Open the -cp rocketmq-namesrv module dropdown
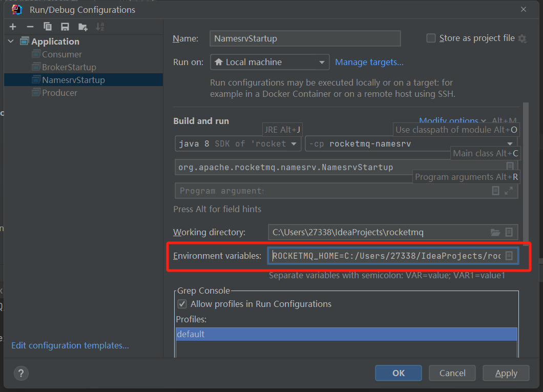543x392 pixels. pos(411,143)
